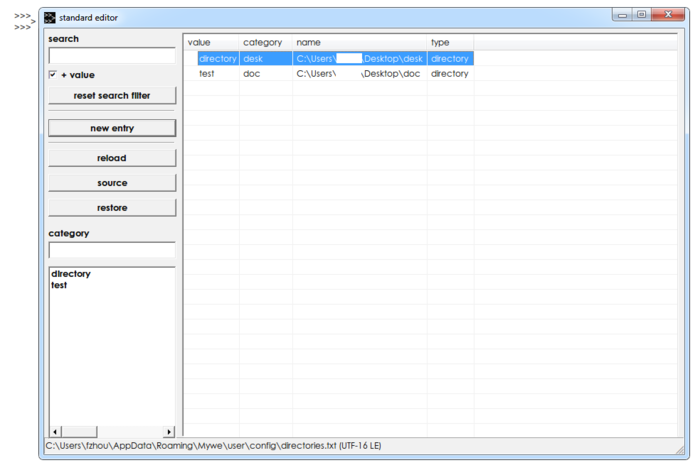Click the standard editor app icon

tap(50, 17)
